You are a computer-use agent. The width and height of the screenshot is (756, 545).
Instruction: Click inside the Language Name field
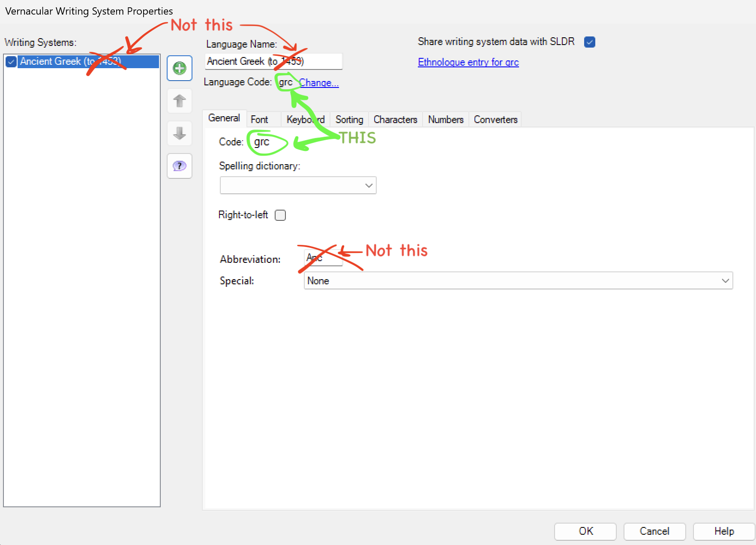[273, 61]
